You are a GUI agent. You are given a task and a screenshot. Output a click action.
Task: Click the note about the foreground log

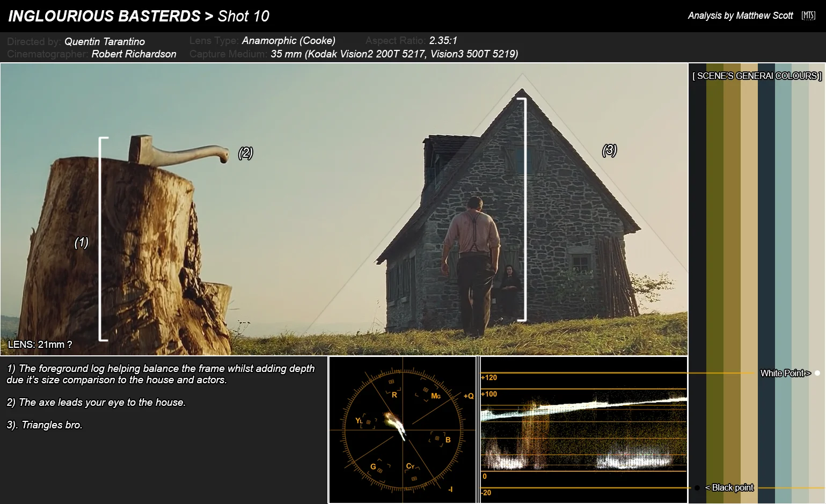point(160,374)
